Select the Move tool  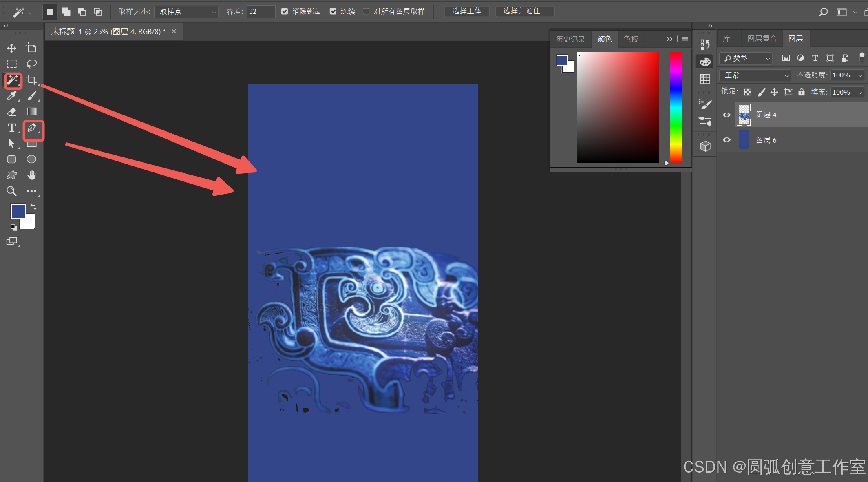tap(11, 48)
